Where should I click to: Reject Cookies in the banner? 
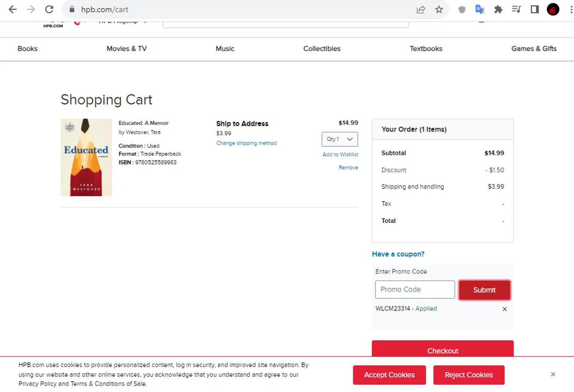469,375
